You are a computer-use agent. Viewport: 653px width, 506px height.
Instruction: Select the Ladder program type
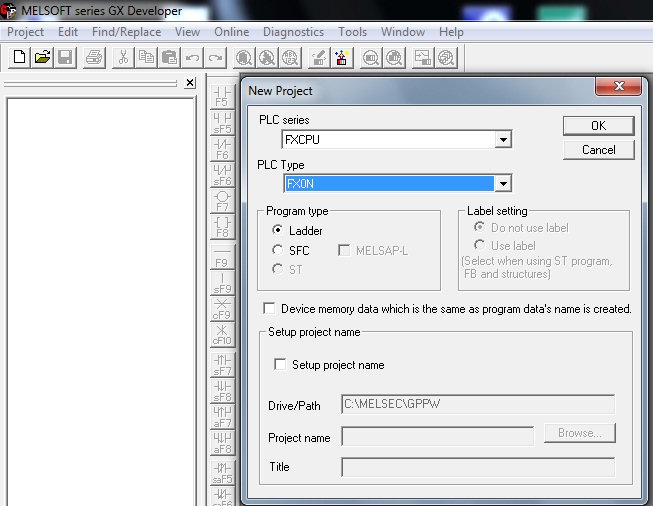click(278, 231)
